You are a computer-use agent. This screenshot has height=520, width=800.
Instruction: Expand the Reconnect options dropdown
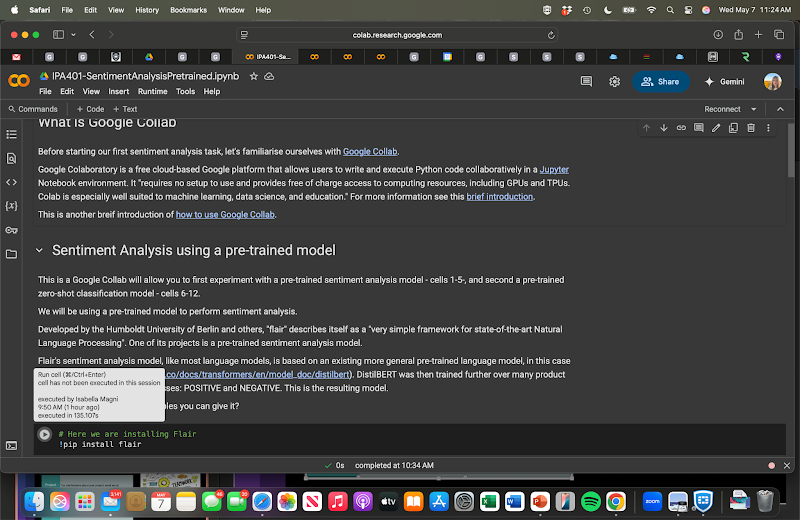coord(754,109)
